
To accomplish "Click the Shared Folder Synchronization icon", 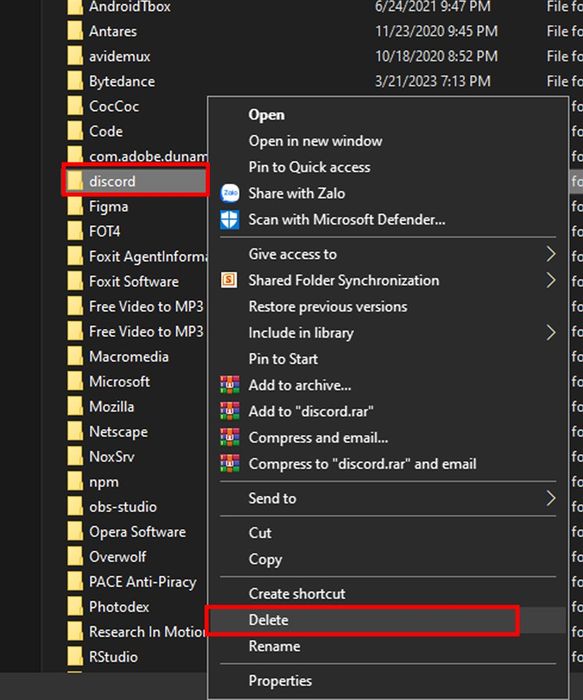I will [229, 280].
